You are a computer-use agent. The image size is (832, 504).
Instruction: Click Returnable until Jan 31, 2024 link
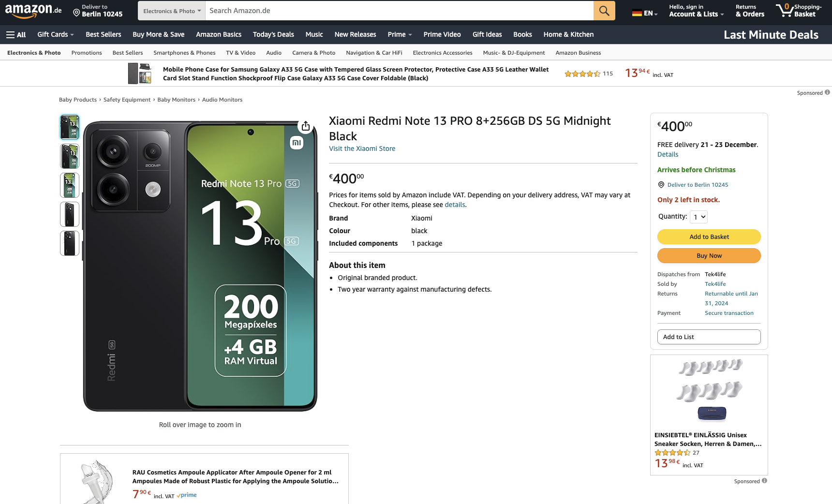pyautogui.click(x=731, y=298)
